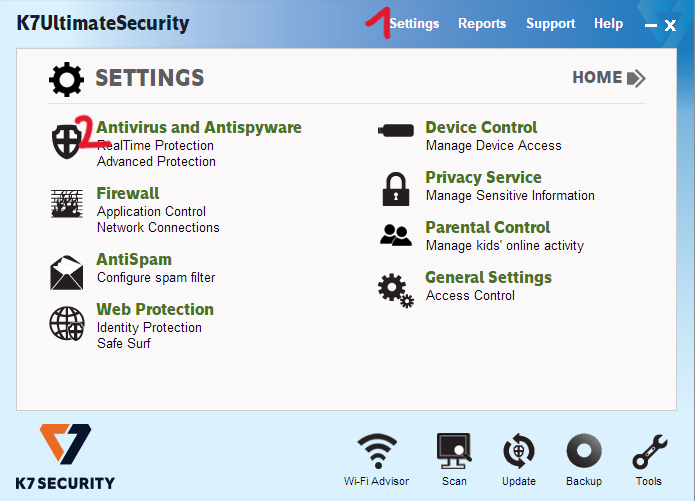Click the Parental Control people icon

click(396, 236)
